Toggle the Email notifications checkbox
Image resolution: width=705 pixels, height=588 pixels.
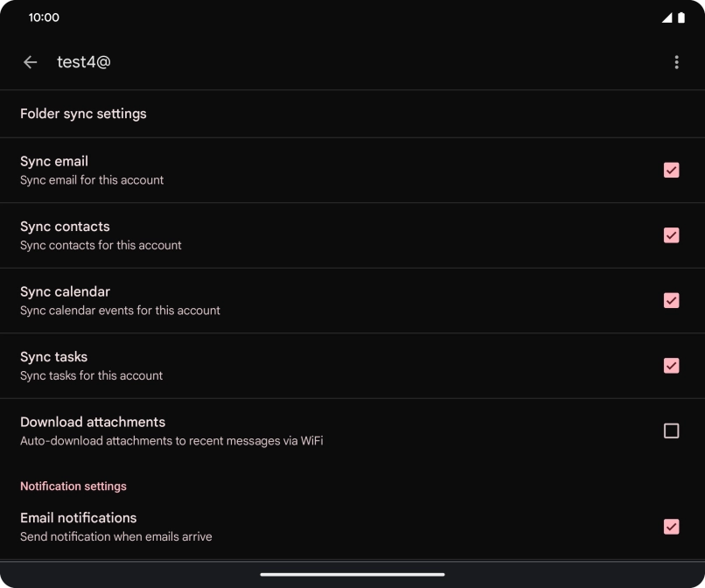(x=671, y=527)
